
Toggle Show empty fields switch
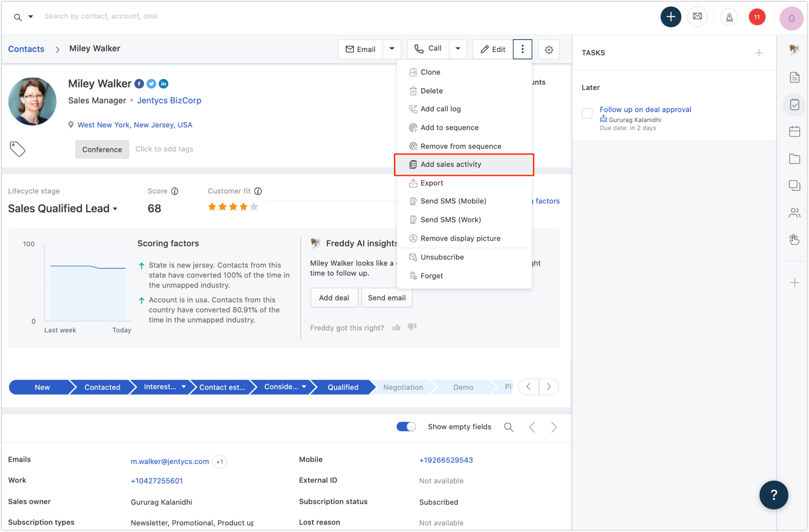406,427
